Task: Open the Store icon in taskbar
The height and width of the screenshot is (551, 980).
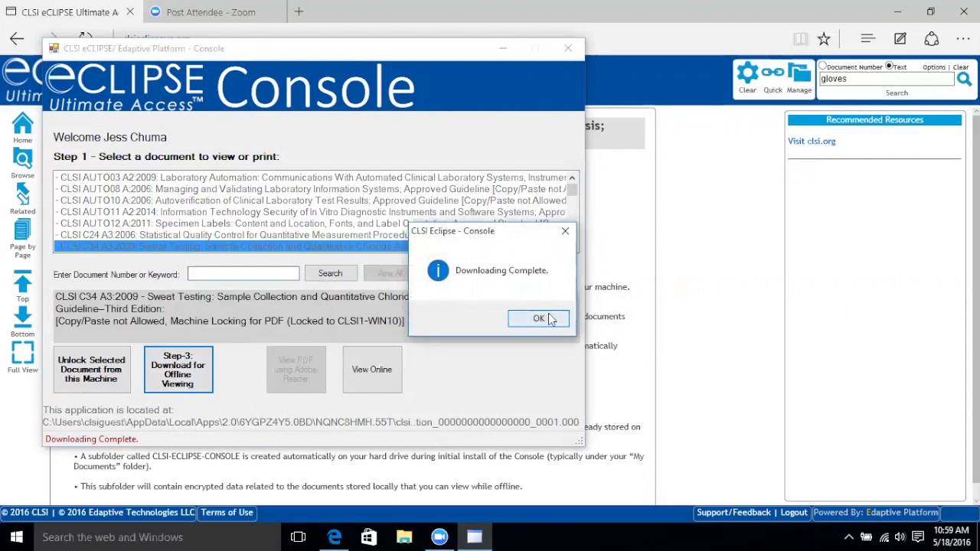Action: [369, 537]
